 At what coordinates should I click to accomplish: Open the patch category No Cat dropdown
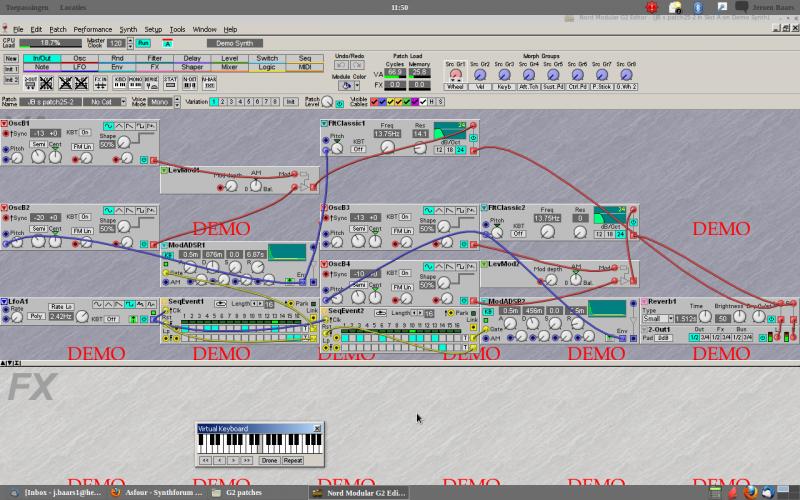coord(123,102)
